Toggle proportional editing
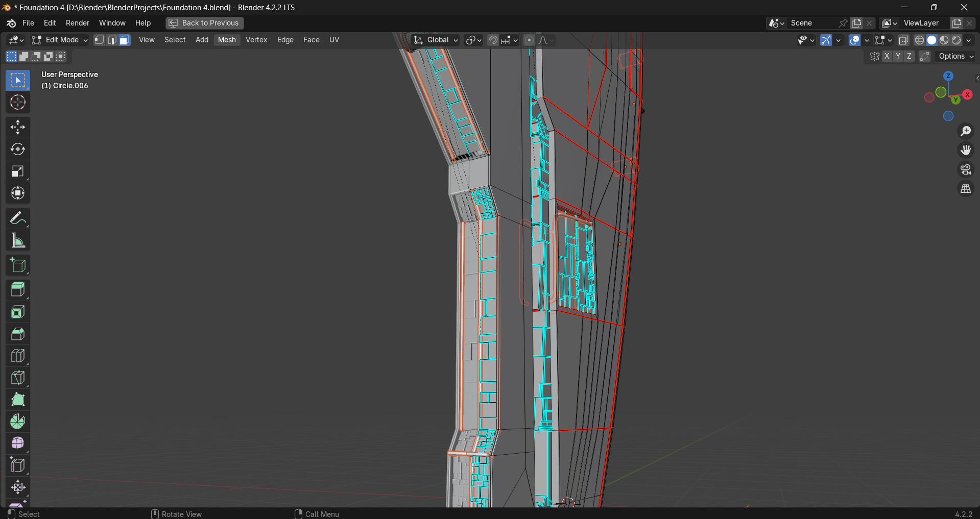Screen dimensions: 980x519 (530, 40)
